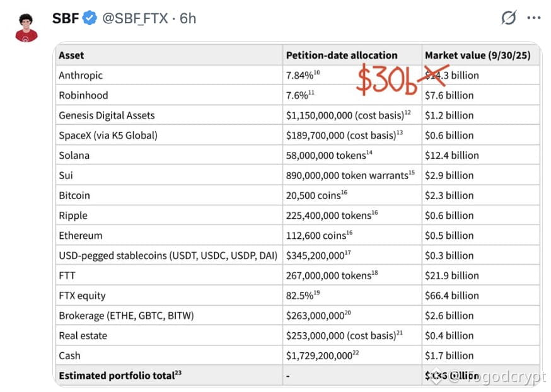Click the Asset column header
This screenshot has height=392, width=551.
tap(71, 55)
